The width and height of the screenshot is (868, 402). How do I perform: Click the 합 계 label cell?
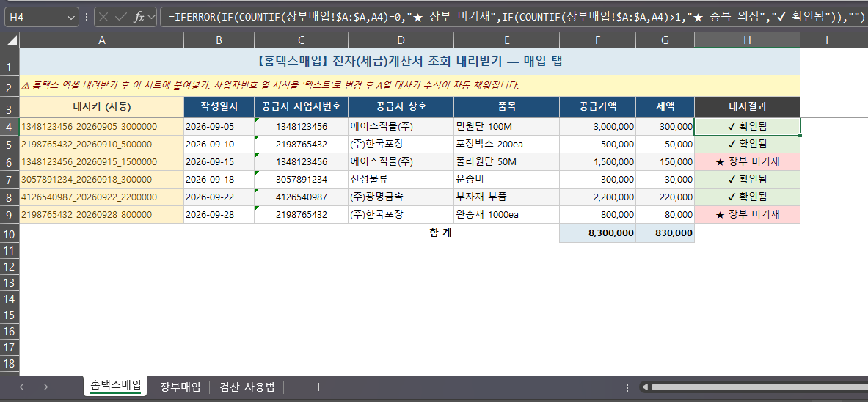tap(440, 233)
